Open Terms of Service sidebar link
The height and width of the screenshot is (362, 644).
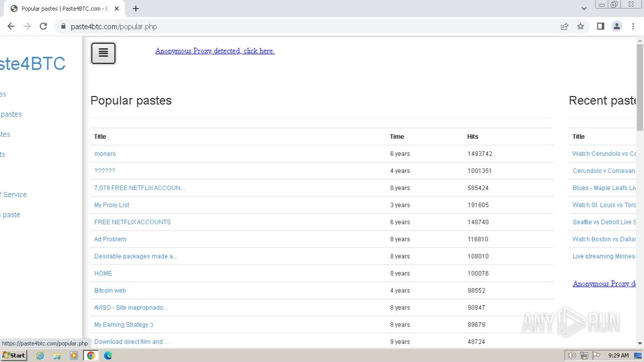click(x=14, y=195)
